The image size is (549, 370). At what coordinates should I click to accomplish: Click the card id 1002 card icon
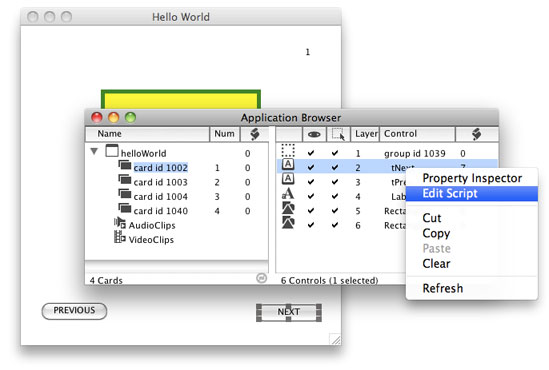125,165
